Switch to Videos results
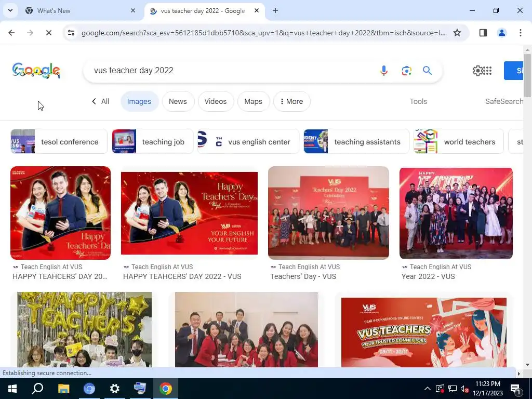 pyautogui.click(x=216, y=101)
